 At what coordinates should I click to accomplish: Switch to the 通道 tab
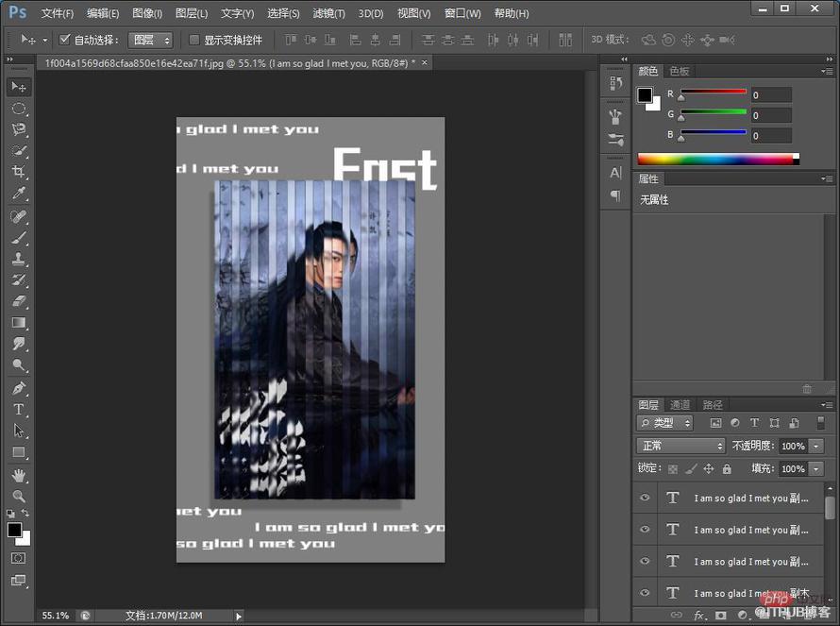[x=680, y=405]
